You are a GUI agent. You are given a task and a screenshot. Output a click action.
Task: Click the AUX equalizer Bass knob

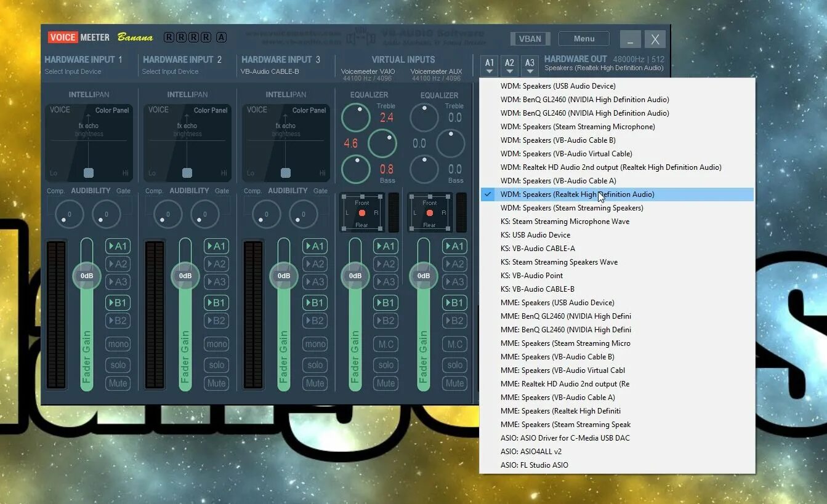(424, 169)
